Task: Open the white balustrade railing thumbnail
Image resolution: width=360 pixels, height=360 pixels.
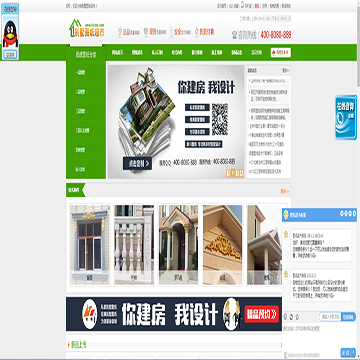Action: pos(134,245)
